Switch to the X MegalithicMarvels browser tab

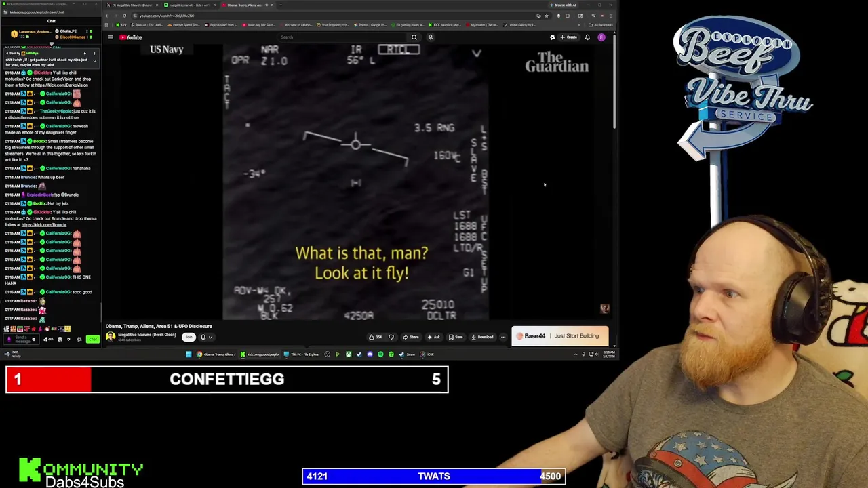pos(132,5)
